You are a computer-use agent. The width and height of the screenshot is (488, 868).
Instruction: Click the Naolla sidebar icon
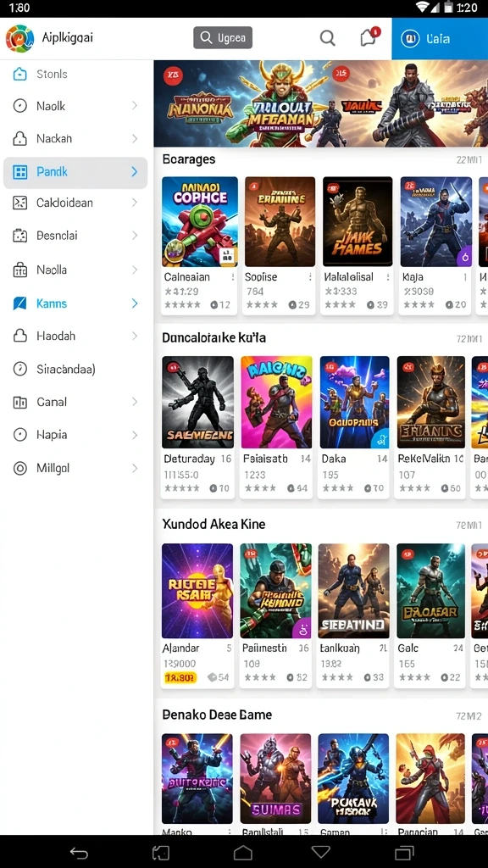[20, 270]
